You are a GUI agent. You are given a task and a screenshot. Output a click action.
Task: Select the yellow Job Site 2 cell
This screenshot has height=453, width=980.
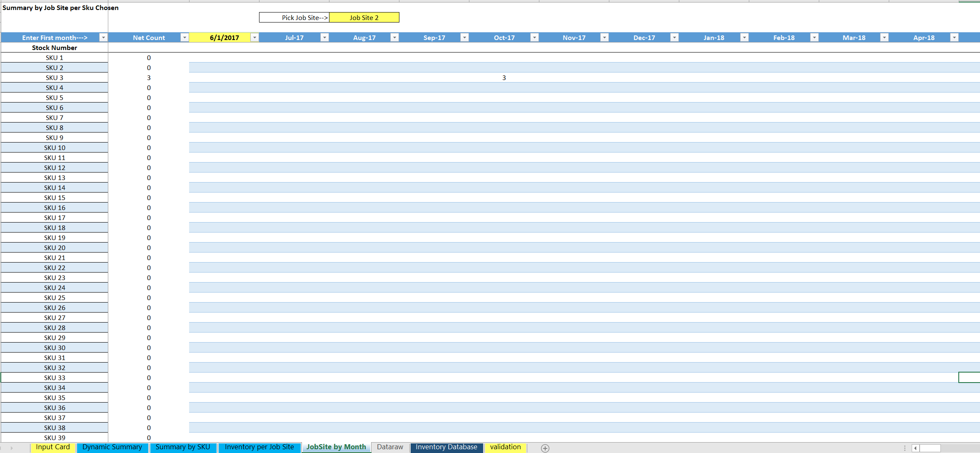(364, 17)
